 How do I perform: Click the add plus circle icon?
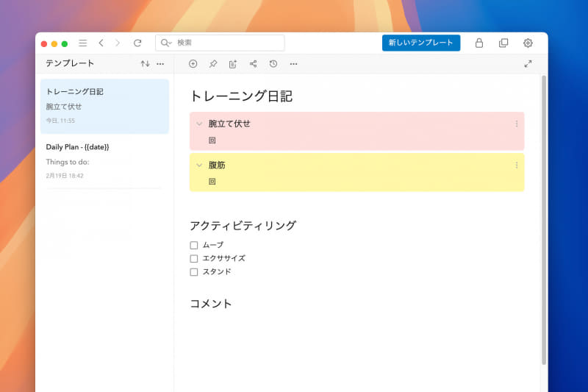193,64
